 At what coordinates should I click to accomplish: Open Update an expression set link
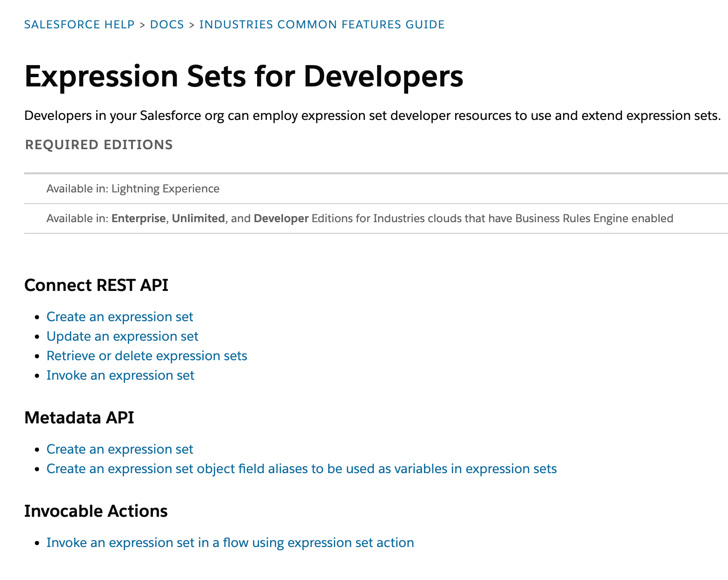[122, 336]
